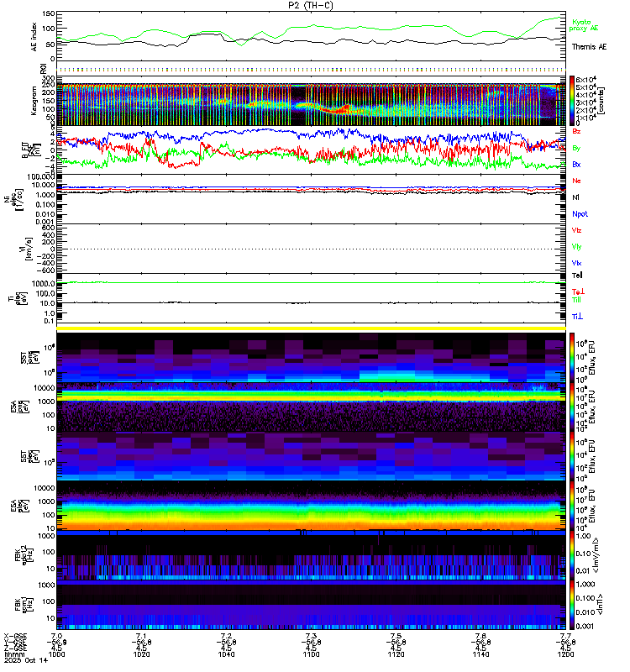Select the blue Ti perpendicular legend label
Viewport: 630px width, 672px height.
(577, 317)
